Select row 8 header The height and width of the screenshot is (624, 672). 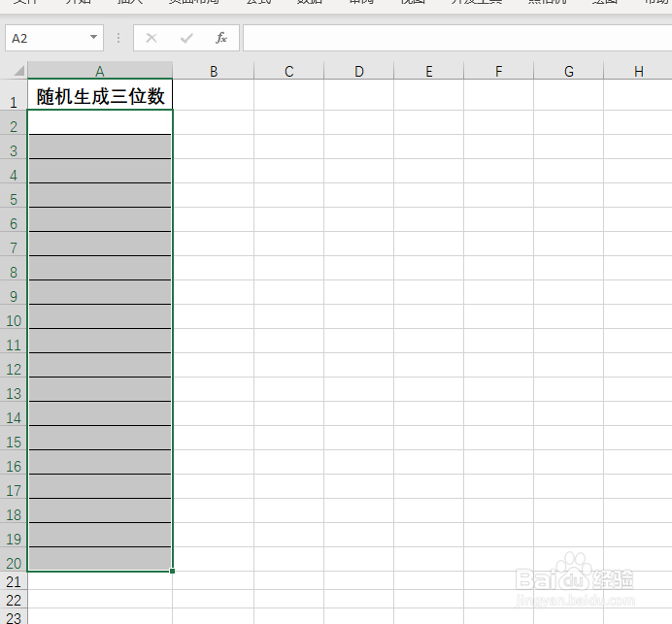coord(14,268)
